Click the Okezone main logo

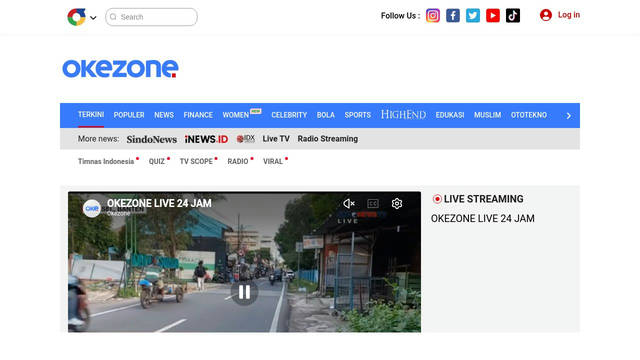(120, 68)
